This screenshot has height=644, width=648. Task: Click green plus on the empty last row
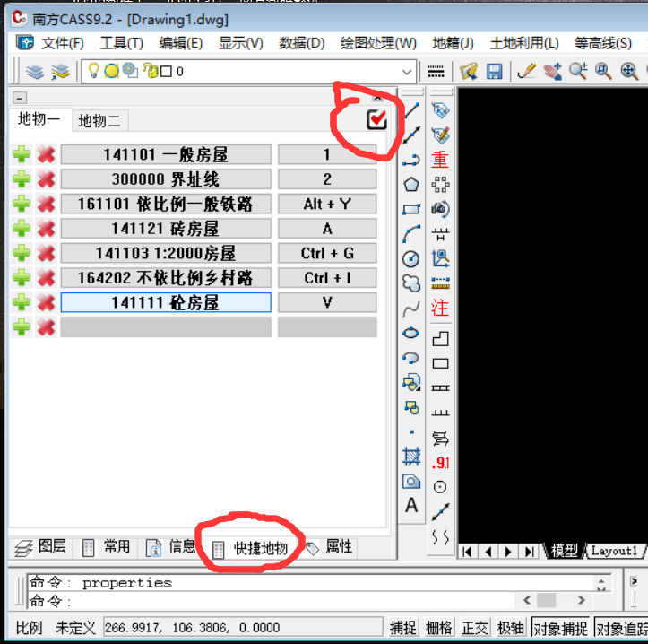click(22, 327)
